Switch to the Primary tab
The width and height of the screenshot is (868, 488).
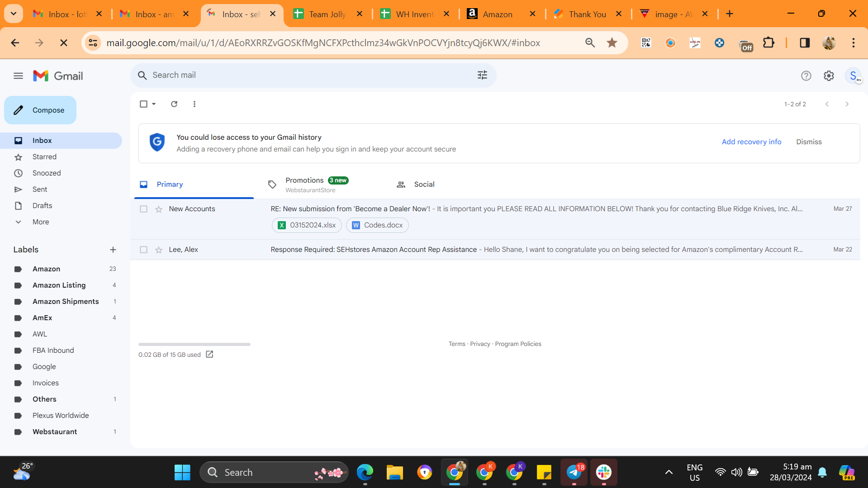pyautogui.click(x=194, y=185)
